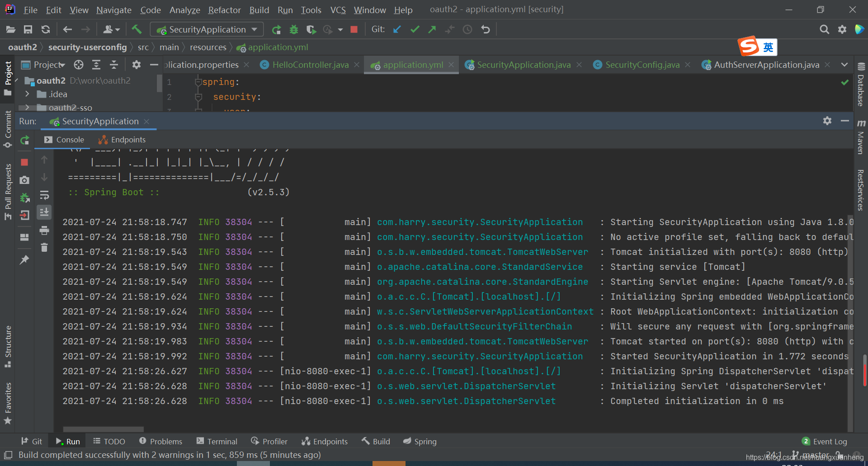
Task: Open Project panel options gear
Action: pyautogui.click(x=137, y=65)
